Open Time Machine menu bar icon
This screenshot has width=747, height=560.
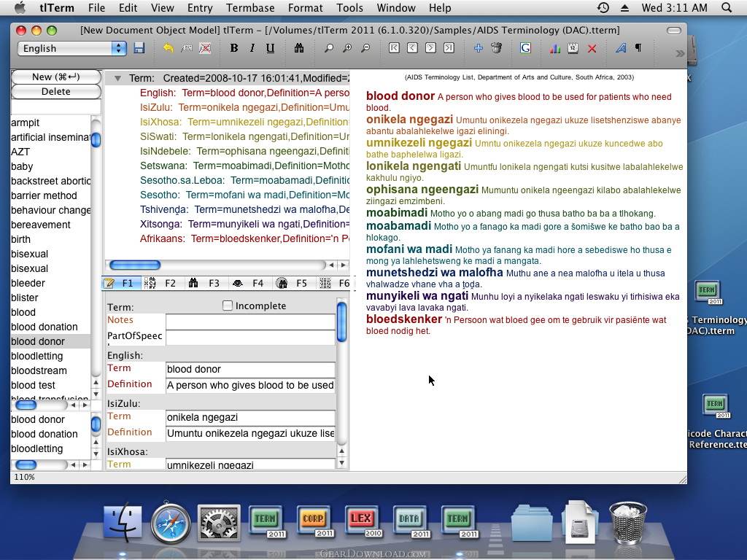click(603, 7)
